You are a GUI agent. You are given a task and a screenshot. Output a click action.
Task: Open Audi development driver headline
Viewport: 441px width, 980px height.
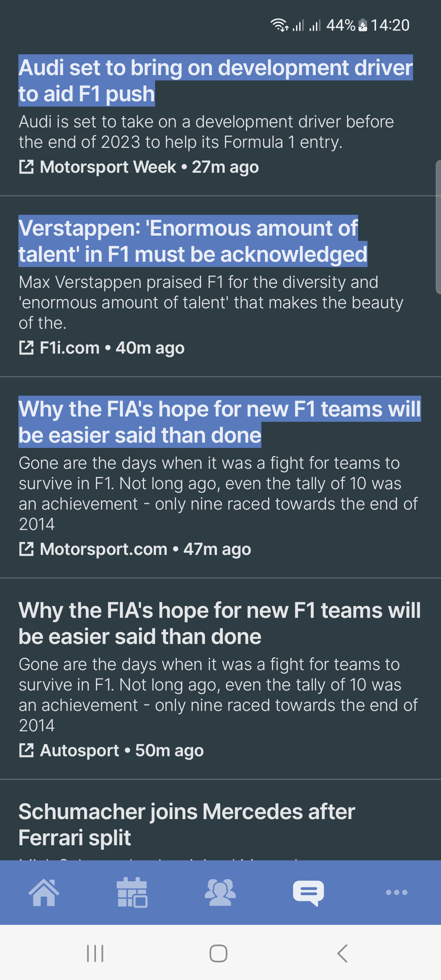216,80
